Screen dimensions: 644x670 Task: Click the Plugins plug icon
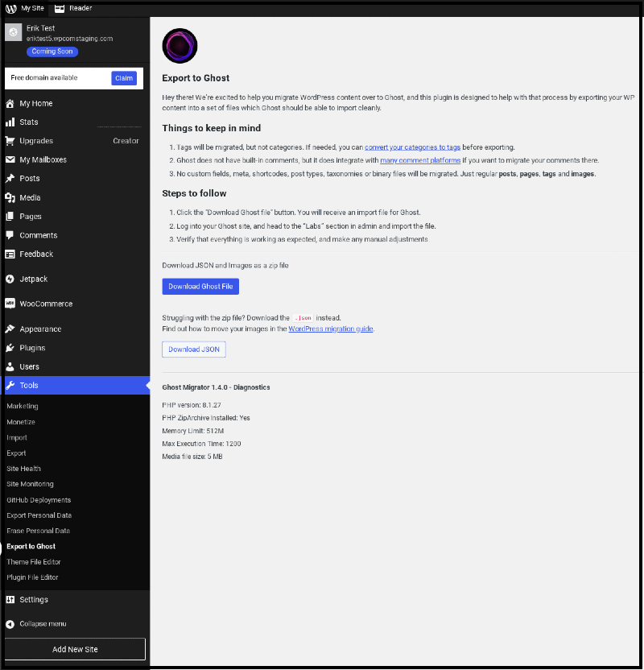(x=10, y=348)
